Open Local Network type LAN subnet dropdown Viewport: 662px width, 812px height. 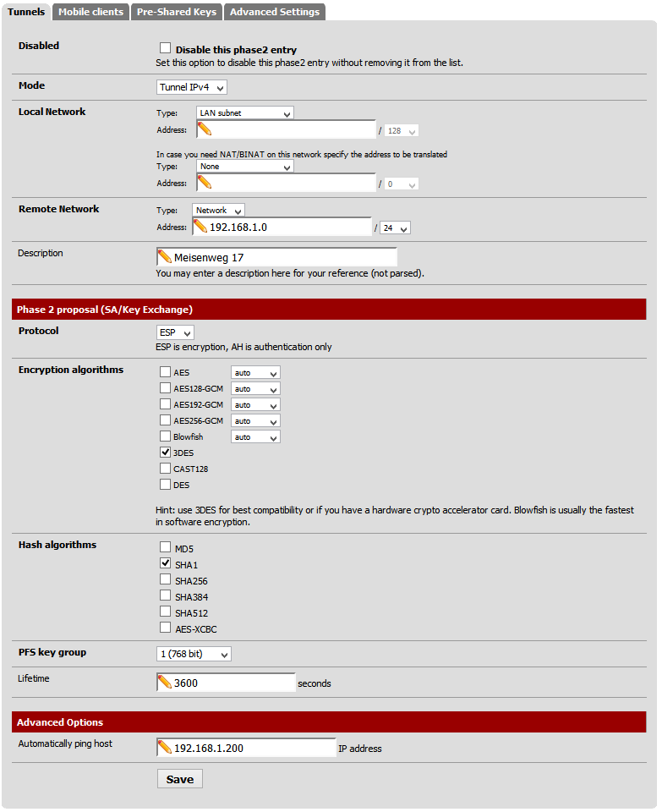244,112
